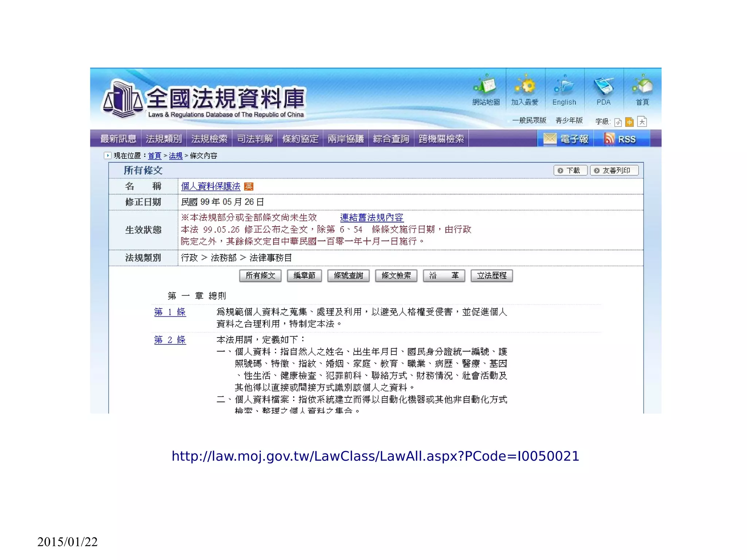747x560 pixels.
Task: Click the 首頁 breadcrumb link
Action: pos(155,156)
